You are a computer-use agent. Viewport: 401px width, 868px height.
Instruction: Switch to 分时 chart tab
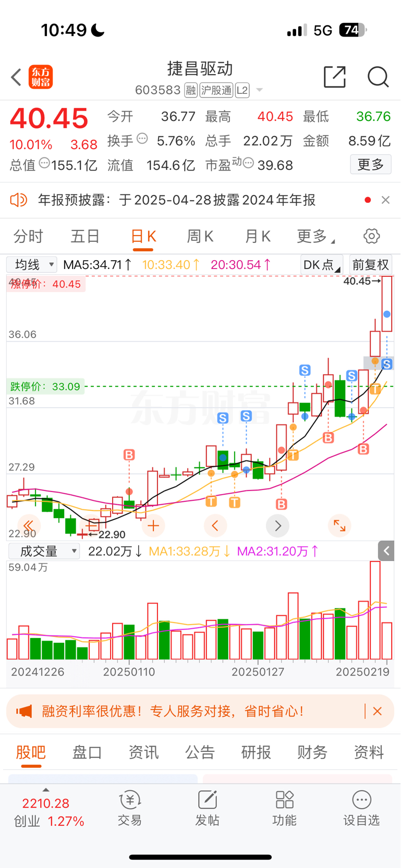[x=28, y=236]
